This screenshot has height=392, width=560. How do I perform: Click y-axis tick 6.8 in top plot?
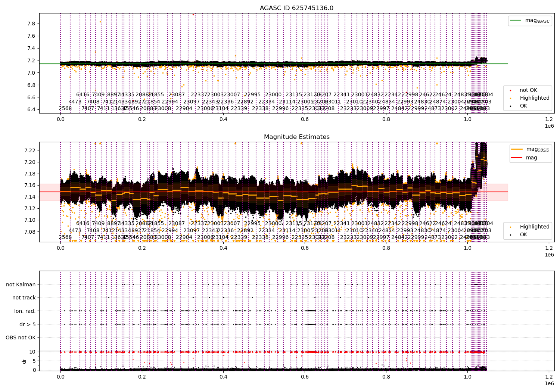[31, 85]
